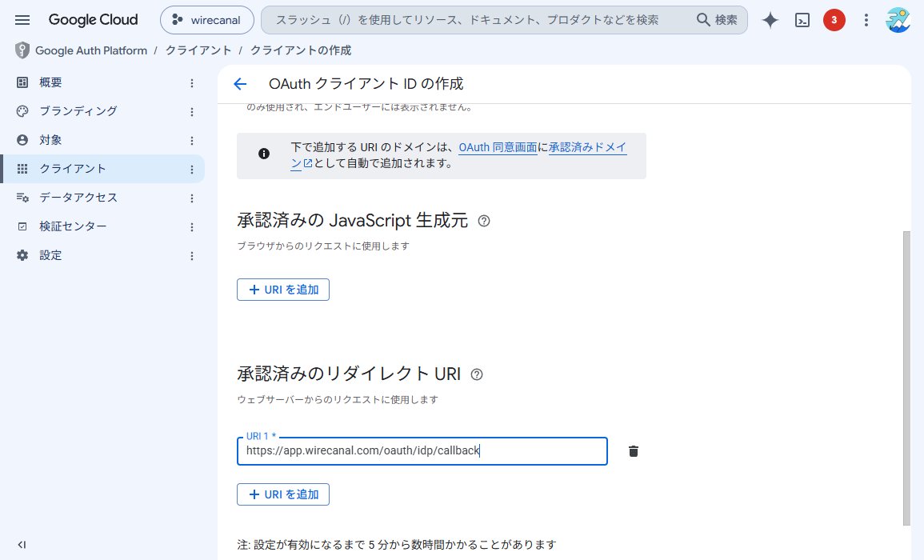
Task: Open more options for 概要
Action: pos(191,83)
